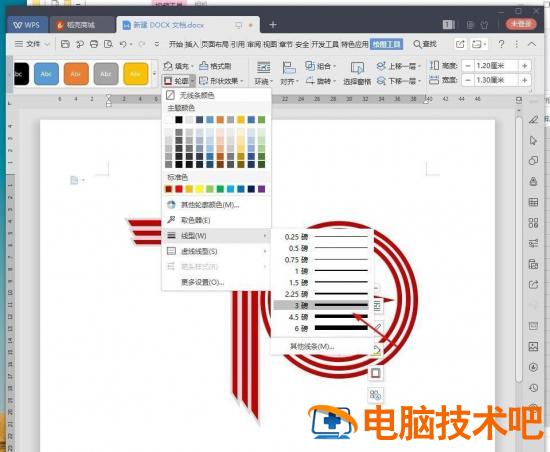Click the 高度 height value field
This screenshot has height=452, width=550.
(496, 66)
